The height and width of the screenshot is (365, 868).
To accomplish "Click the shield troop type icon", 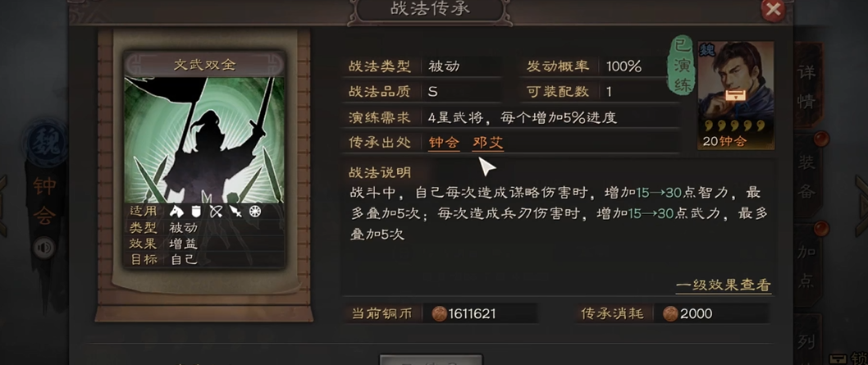I will pyautogui.click(x=195, y=211).
